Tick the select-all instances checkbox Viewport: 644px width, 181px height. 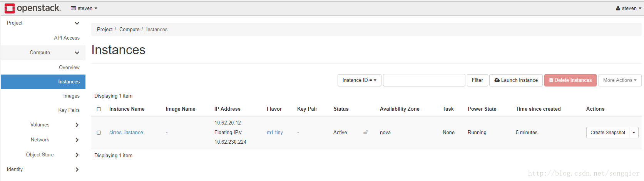coord(99,109)
